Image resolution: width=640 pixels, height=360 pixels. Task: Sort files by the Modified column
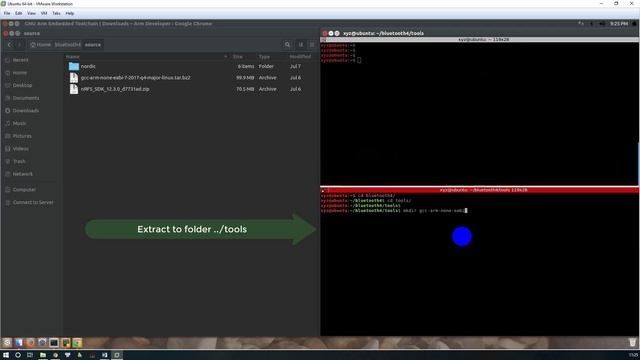[x=300, y=57]
